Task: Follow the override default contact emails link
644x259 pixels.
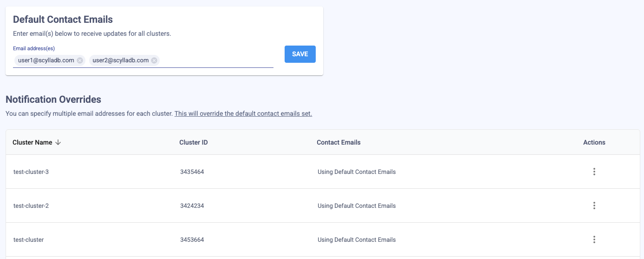Action: [x=243, y=113]
